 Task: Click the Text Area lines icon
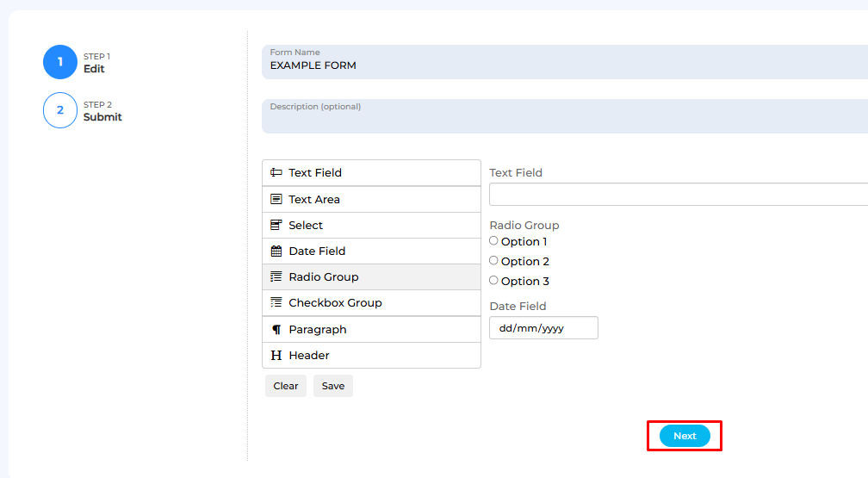(276, 199)
